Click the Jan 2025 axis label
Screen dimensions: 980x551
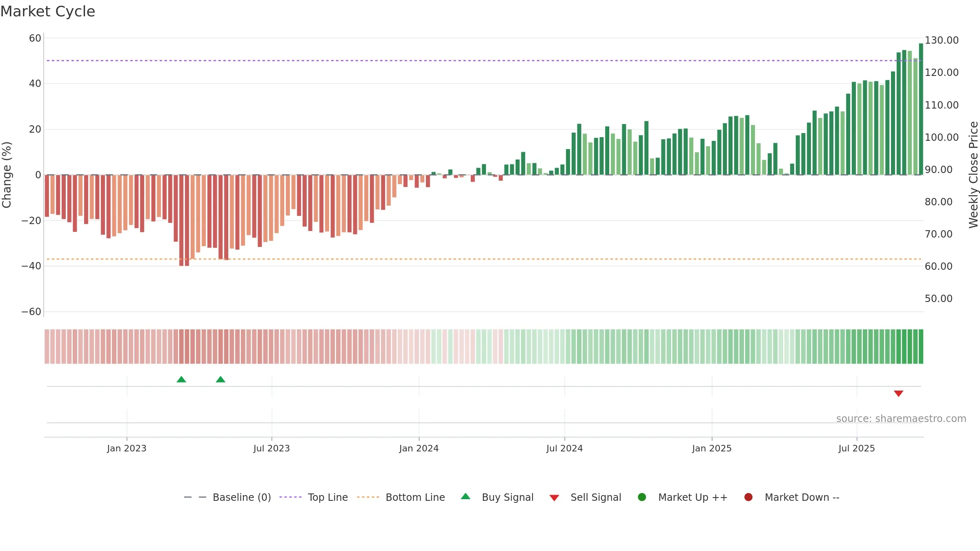coord(712,449)
